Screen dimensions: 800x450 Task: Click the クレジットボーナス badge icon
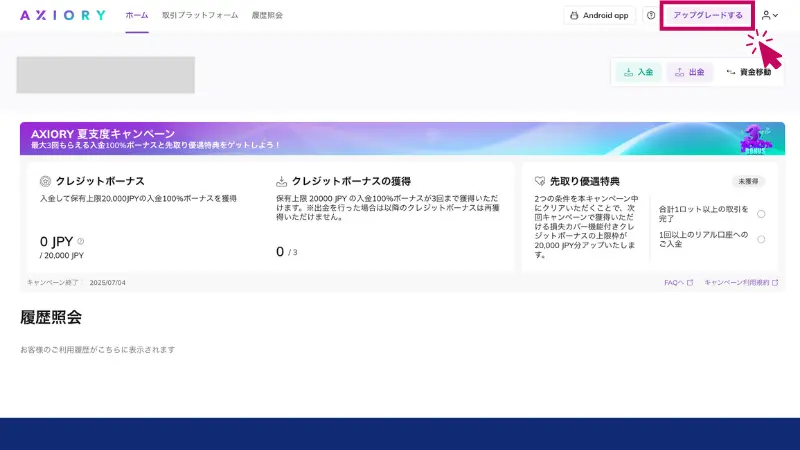pyautogui.click(x=45, y=181)
